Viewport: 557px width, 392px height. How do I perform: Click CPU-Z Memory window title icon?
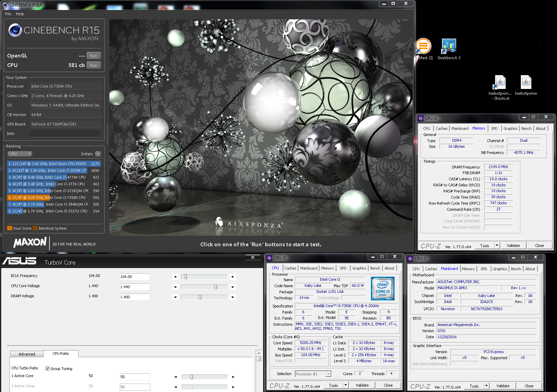(x=421, y=118)
